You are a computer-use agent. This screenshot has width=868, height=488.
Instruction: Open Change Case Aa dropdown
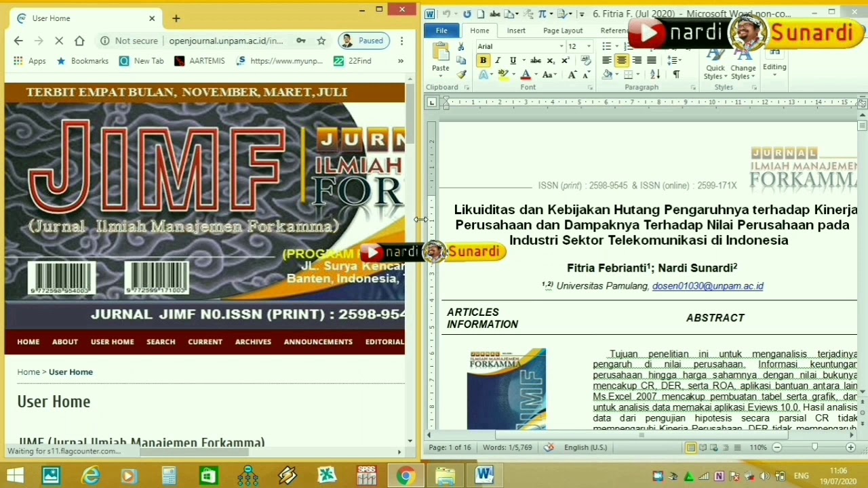[549, 75]
